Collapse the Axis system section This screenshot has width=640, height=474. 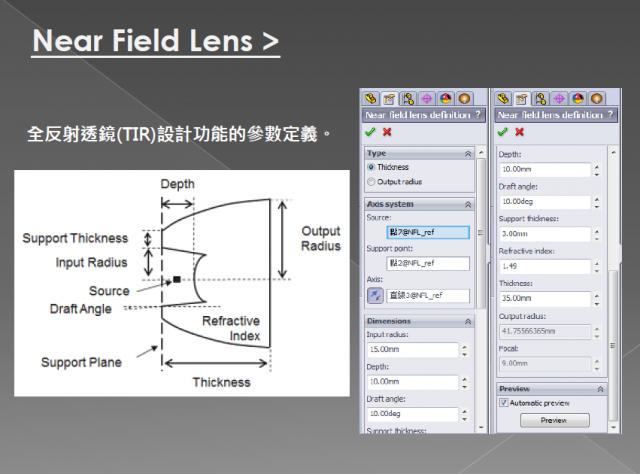point(467,204)
